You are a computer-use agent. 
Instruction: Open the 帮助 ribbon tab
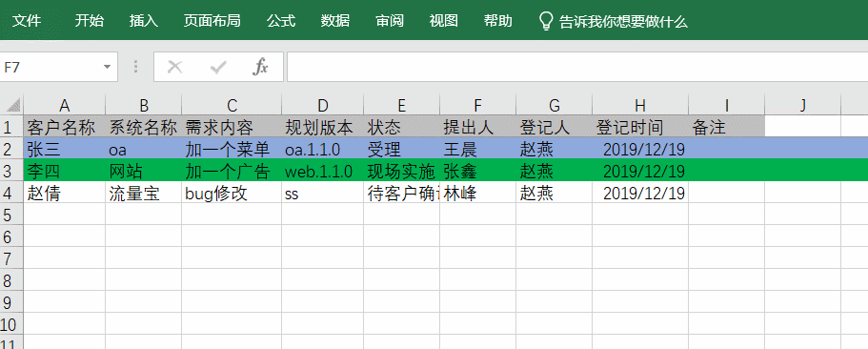497,21
